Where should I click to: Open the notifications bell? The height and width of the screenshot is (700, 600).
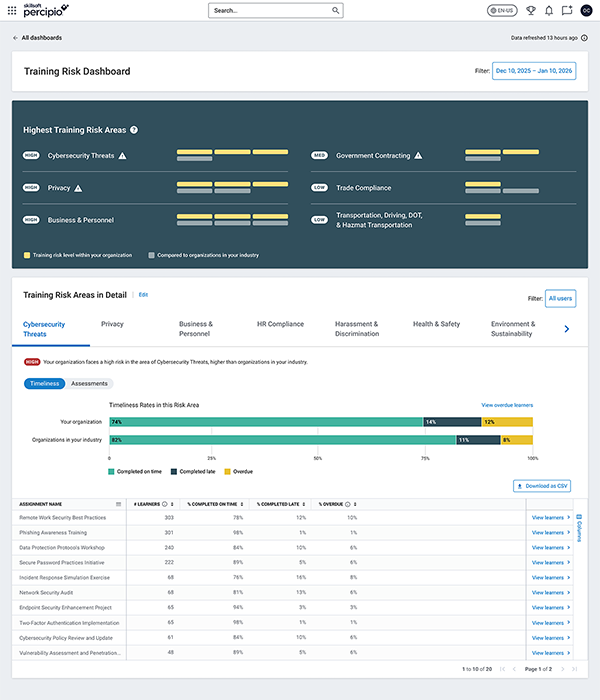click(x=549, y=10)
